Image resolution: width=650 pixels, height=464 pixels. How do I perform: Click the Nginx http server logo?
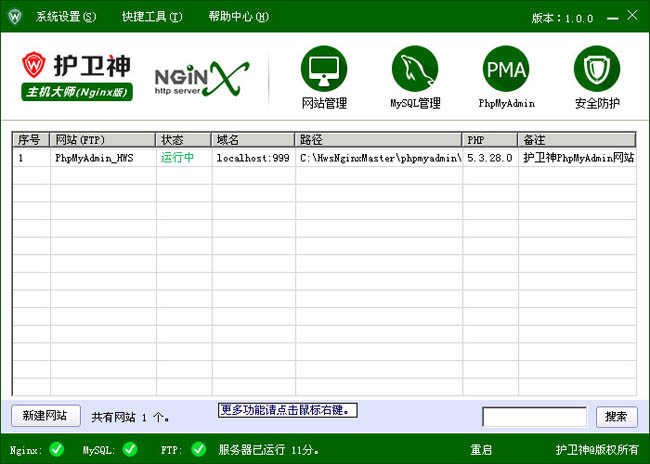pyautogui.click(x=202, y=79)
